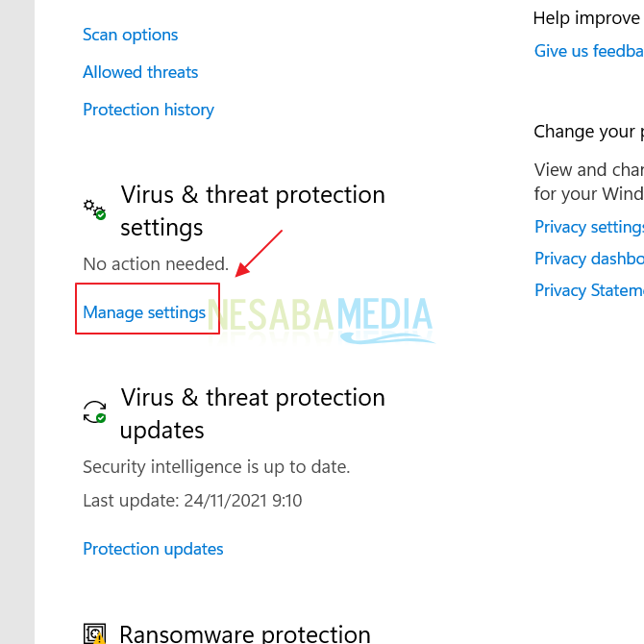
Task: Click the 'Change your' privacy heading
Action: coord(588,132)
